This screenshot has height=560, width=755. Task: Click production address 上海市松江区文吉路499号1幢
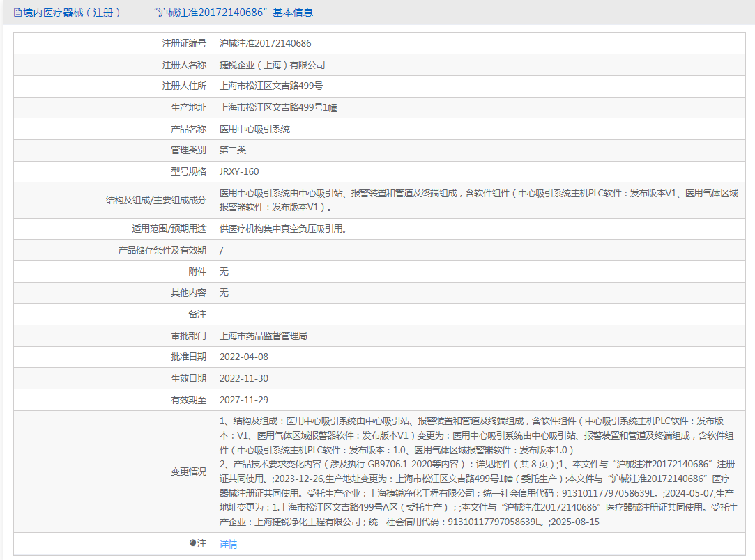pyautogui.click(x=278, y=108)
